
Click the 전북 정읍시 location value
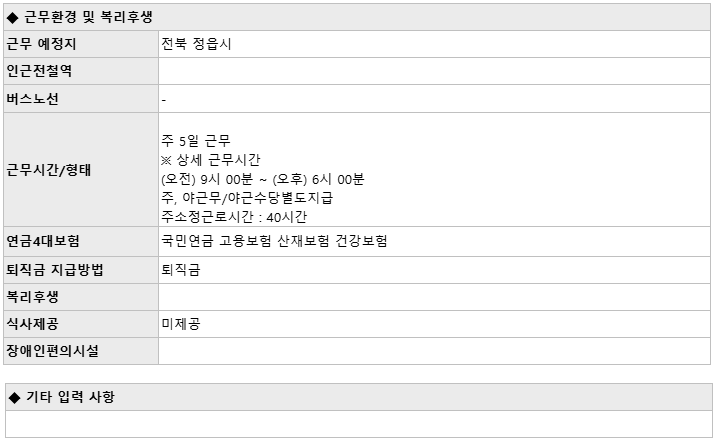point(196,44)
